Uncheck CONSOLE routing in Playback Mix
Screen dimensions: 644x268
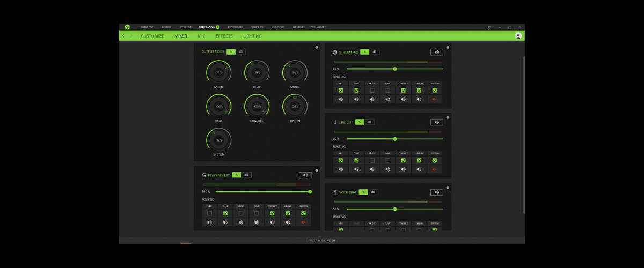pyautogui.click(x=272, y=213)
